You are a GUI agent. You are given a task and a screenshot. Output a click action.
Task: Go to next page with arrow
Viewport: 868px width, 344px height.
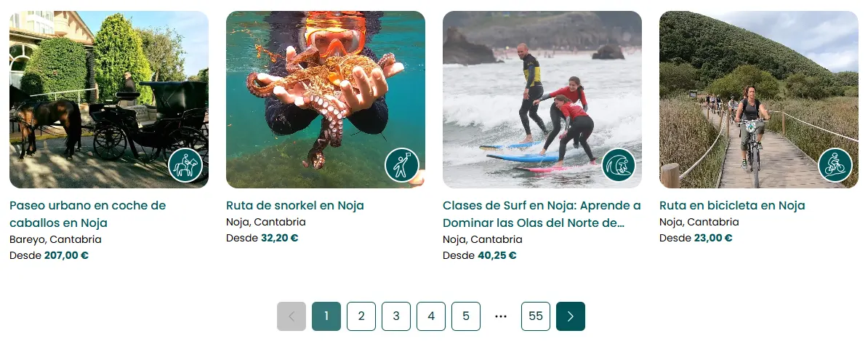[x=571, y=316]
